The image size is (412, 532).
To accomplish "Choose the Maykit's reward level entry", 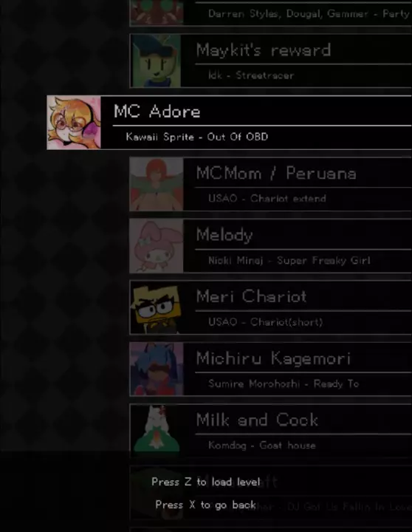I will 270,61.
